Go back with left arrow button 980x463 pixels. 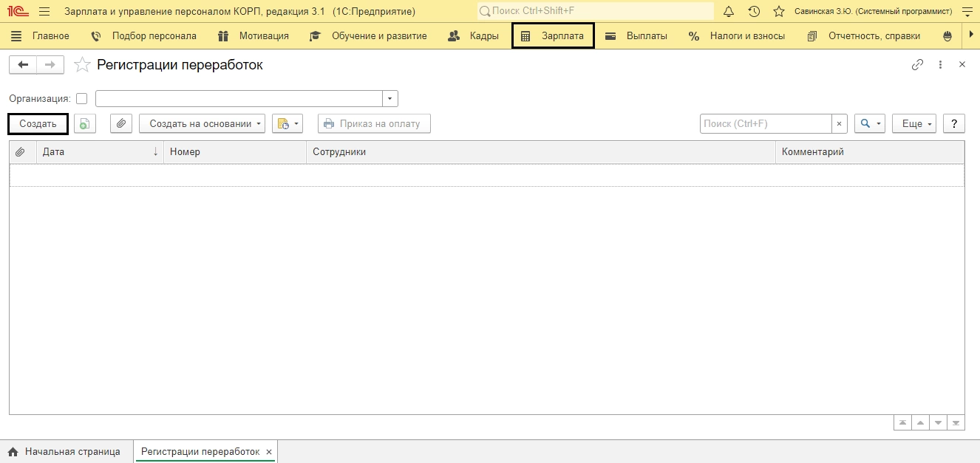pyautogui.click(x=23, y=65)
